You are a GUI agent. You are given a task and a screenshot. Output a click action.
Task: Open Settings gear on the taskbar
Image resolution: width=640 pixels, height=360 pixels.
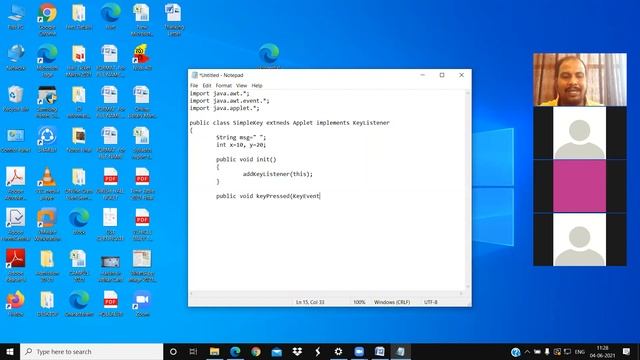(338, 351)
